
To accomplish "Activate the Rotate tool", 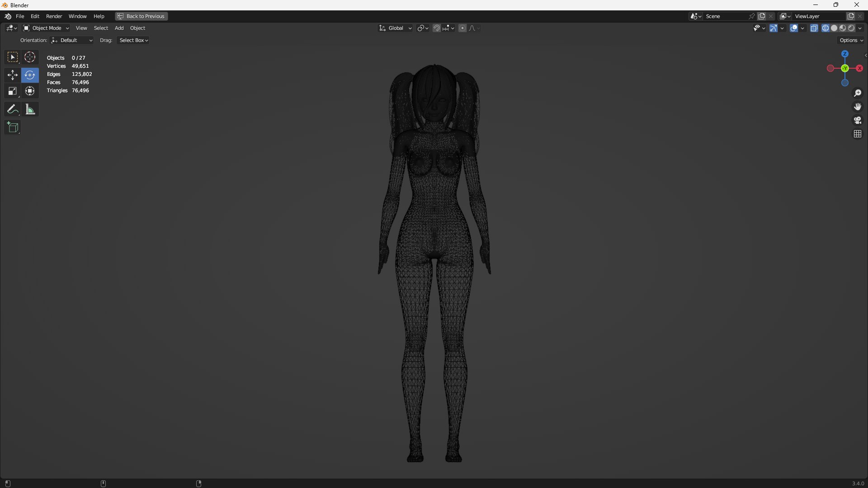I will click(x=30, y=75).
